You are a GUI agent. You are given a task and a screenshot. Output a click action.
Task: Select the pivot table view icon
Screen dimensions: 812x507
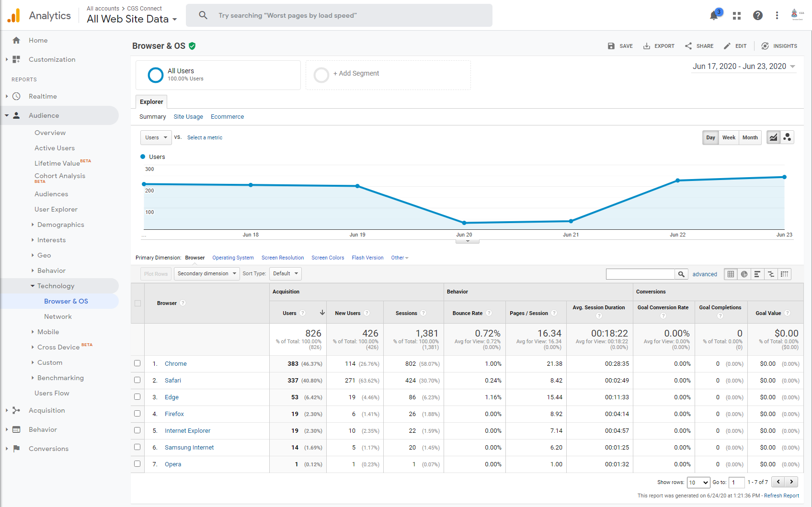click(784, 274)
